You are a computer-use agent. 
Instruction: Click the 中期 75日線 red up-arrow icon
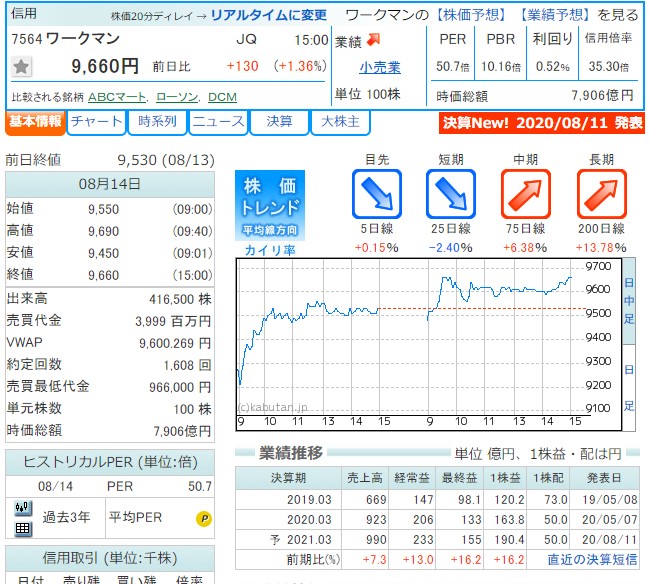(526, 194)
